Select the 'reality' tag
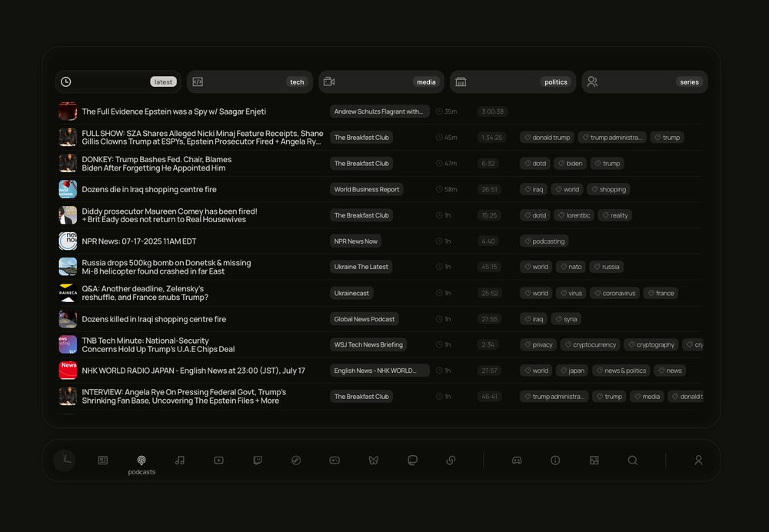 click(x=614, y=215)
